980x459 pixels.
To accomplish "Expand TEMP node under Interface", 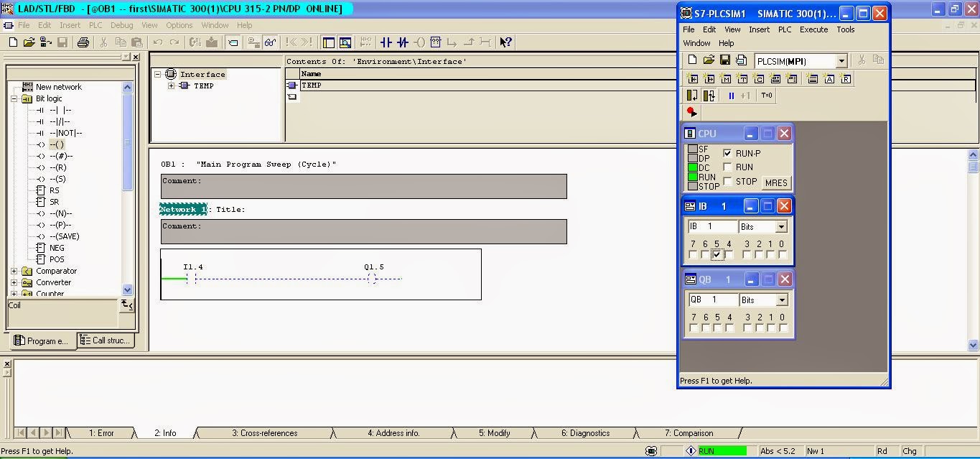I will [x=171, y=85].
